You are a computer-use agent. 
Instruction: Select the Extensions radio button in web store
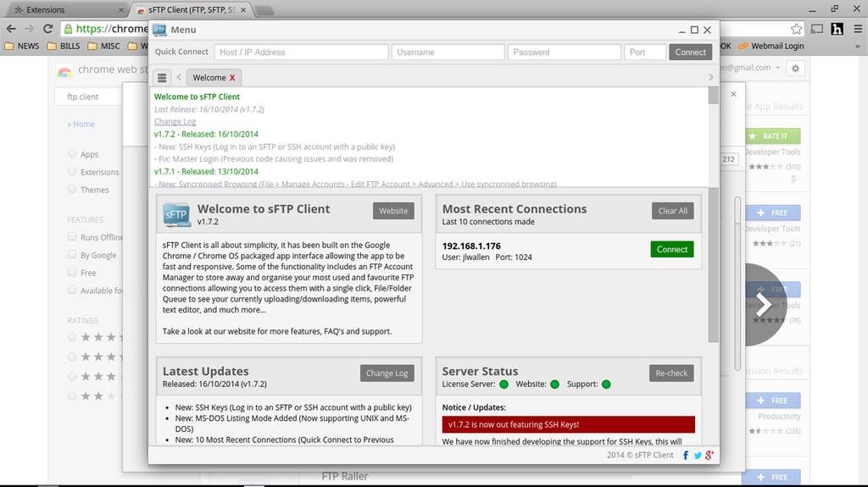tap(72, 171)
